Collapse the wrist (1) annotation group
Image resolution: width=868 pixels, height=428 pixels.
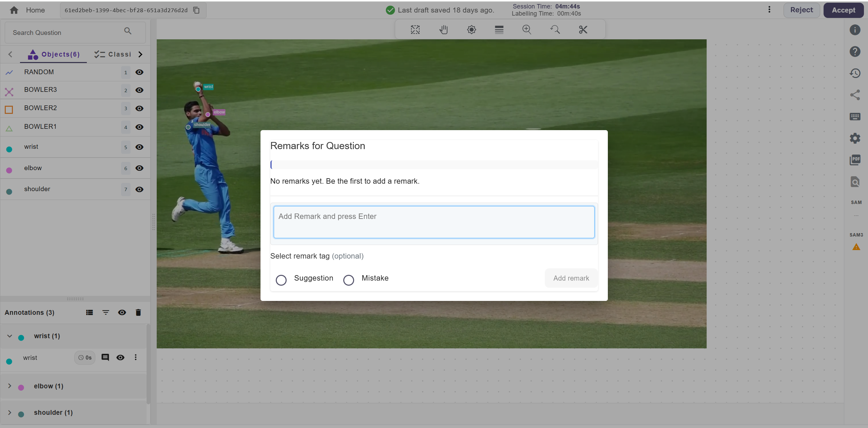tap(9, 336)
